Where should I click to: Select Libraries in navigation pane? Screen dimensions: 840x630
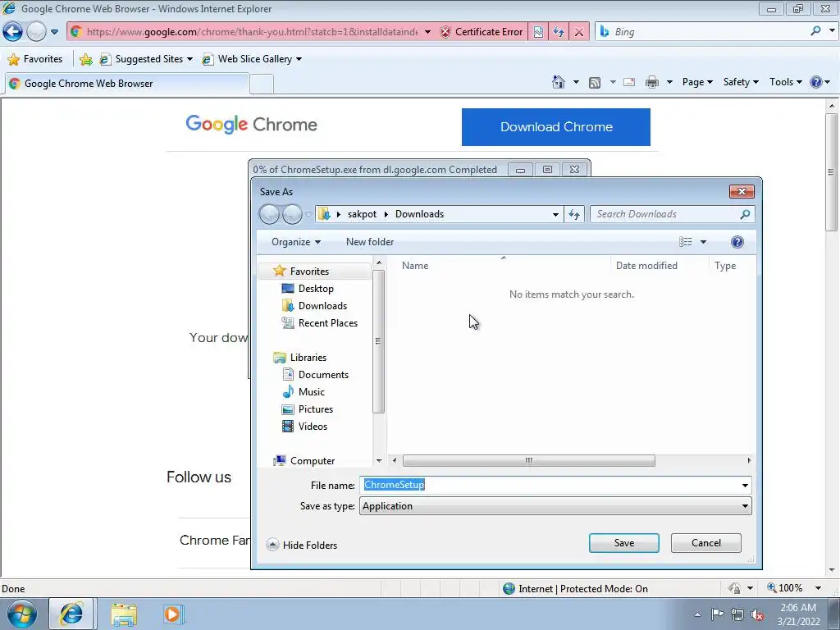click(308, 358)
